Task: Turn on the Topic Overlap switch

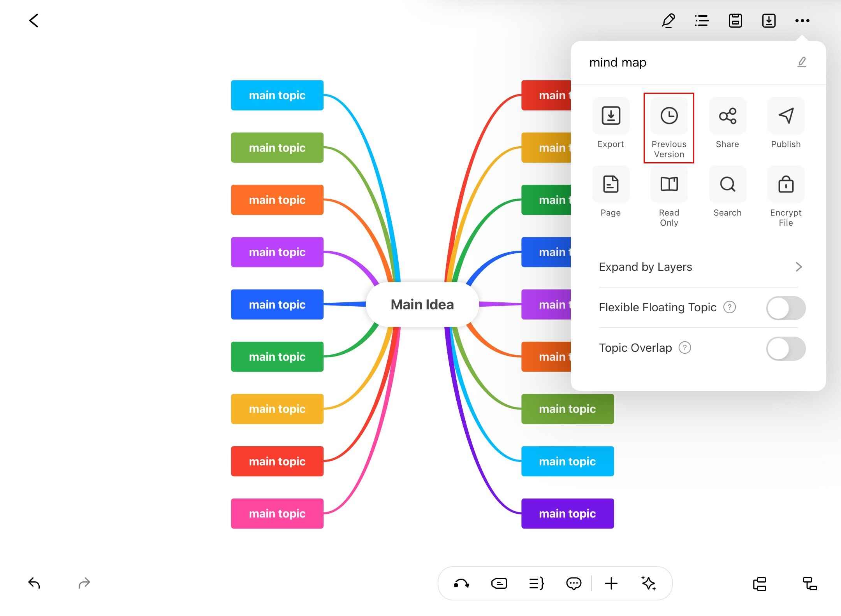Action: 786,348
